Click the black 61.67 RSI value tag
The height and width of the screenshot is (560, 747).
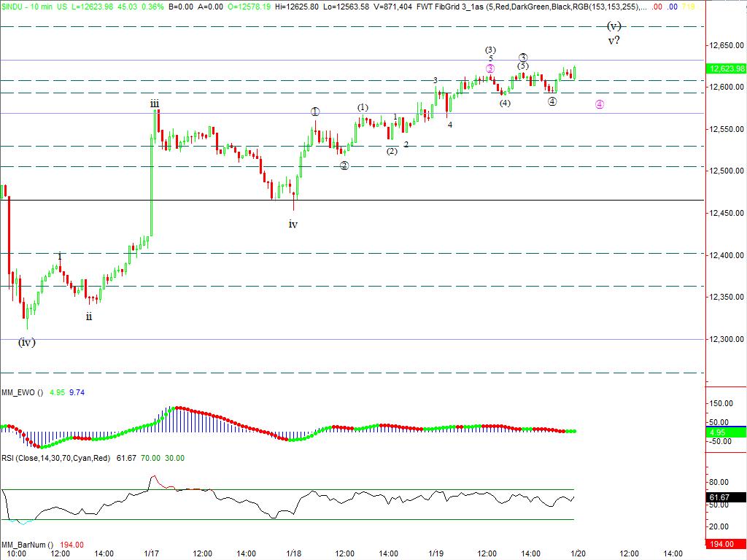pyautogui.click(x=726, y=497)
